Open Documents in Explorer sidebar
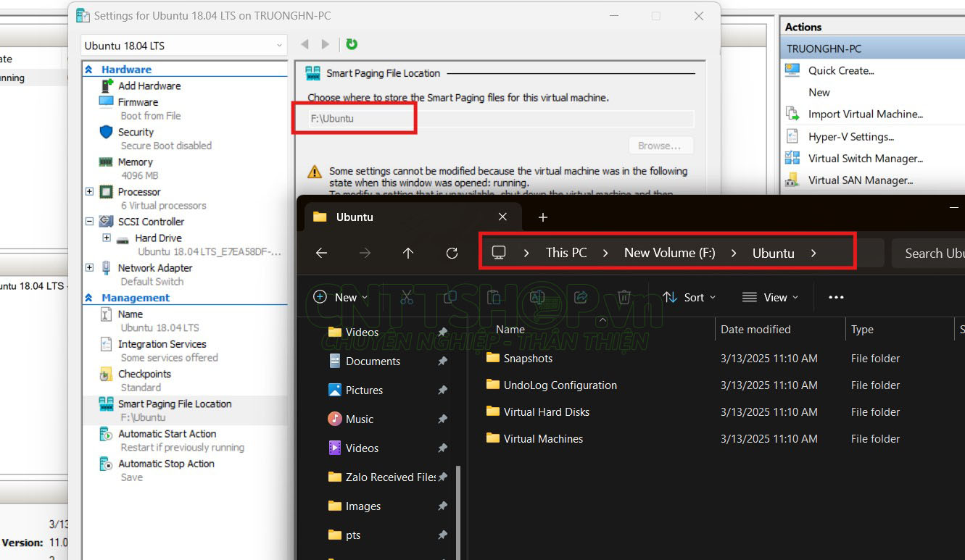 pyautogui.click(x=373, y=361)
